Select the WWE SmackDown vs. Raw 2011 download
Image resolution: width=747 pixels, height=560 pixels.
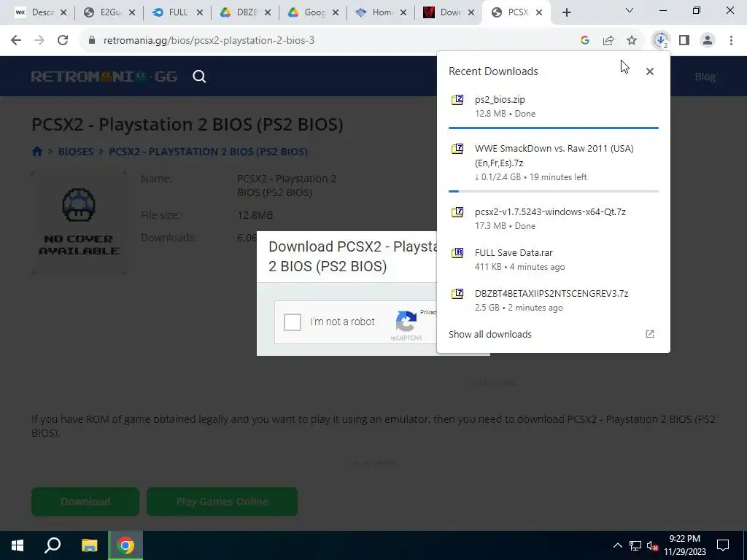(554, 163)
